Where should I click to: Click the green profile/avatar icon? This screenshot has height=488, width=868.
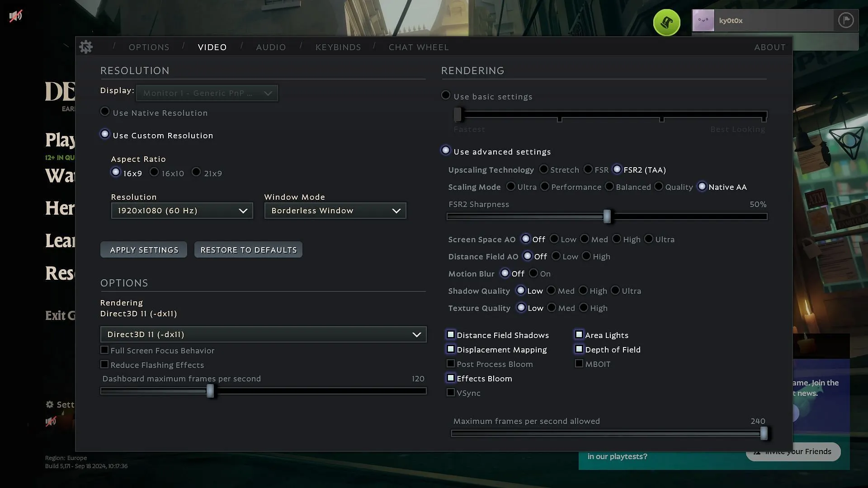(666, 22)
